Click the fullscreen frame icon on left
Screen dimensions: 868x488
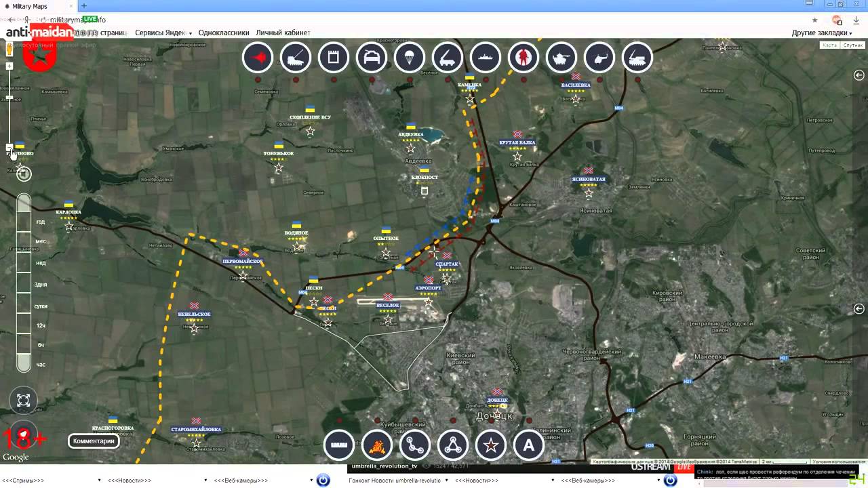click(x=24, y=401)
